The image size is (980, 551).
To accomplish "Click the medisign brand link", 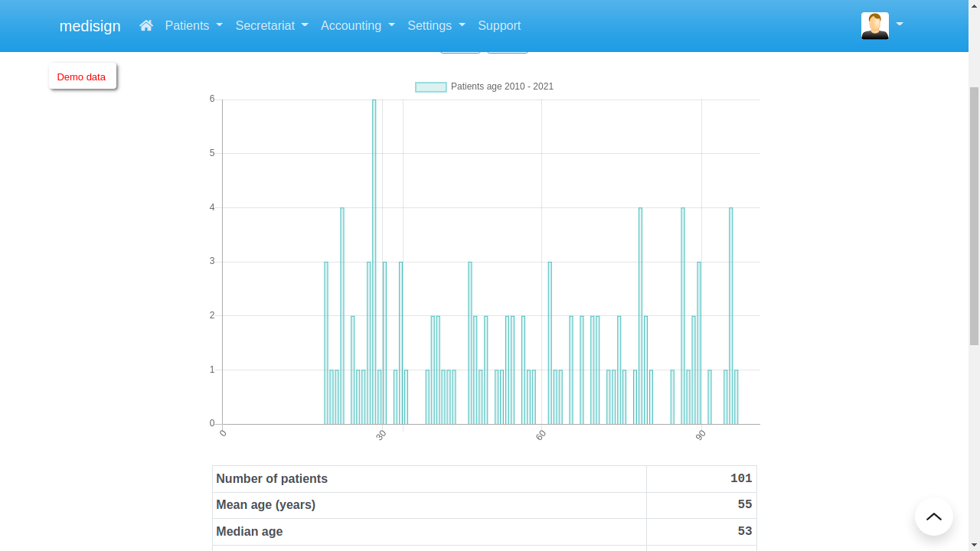I will click(90, 25).
